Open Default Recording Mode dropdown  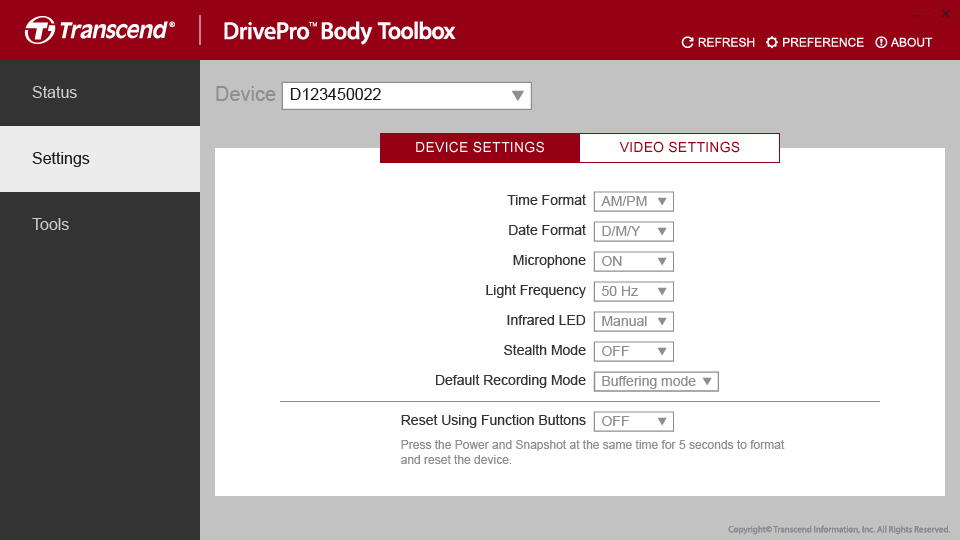point(656,381)
